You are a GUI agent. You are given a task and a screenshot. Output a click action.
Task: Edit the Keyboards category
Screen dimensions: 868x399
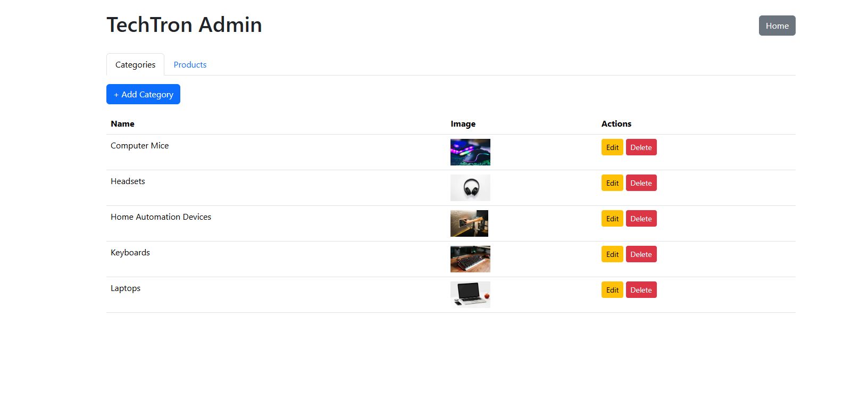(x=612, y=254)
